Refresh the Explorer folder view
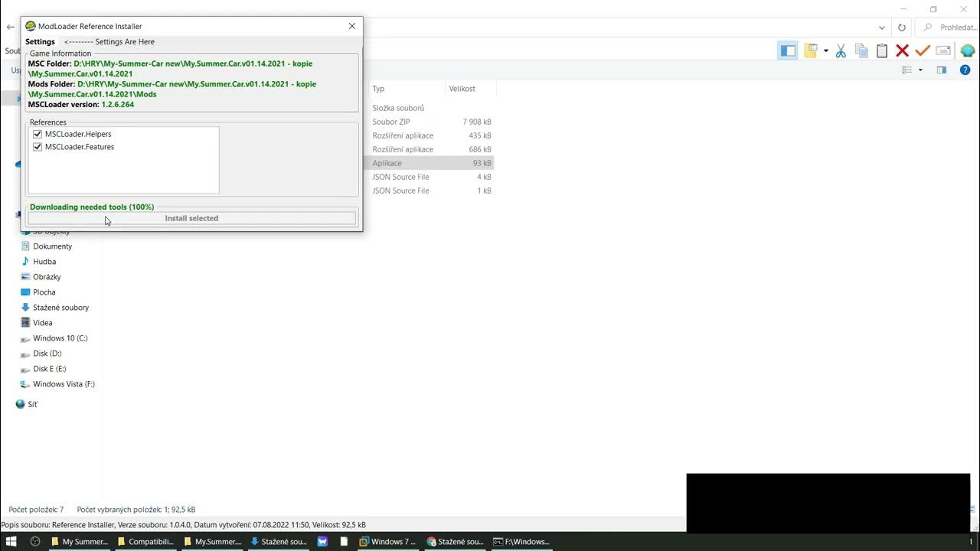This screenshot has height=551, width=980. [902, 28]
